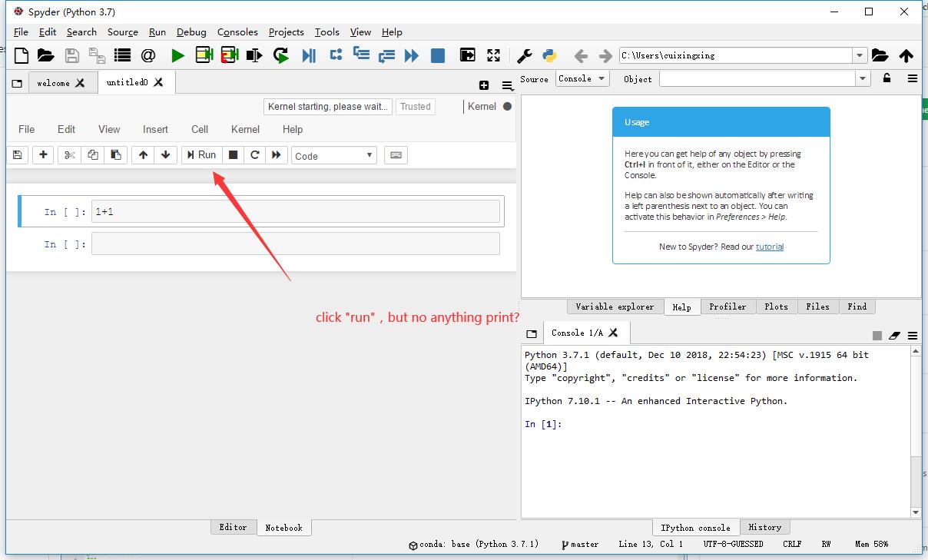Interrupt the kernel using the black stop icon
Screen dimensions: 928x560
(232, 154)
